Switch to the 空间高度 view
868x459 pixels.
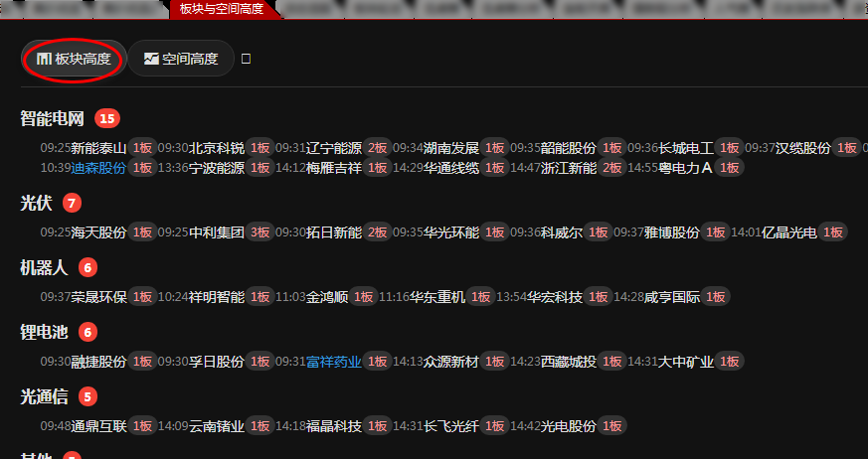[181, 59]
